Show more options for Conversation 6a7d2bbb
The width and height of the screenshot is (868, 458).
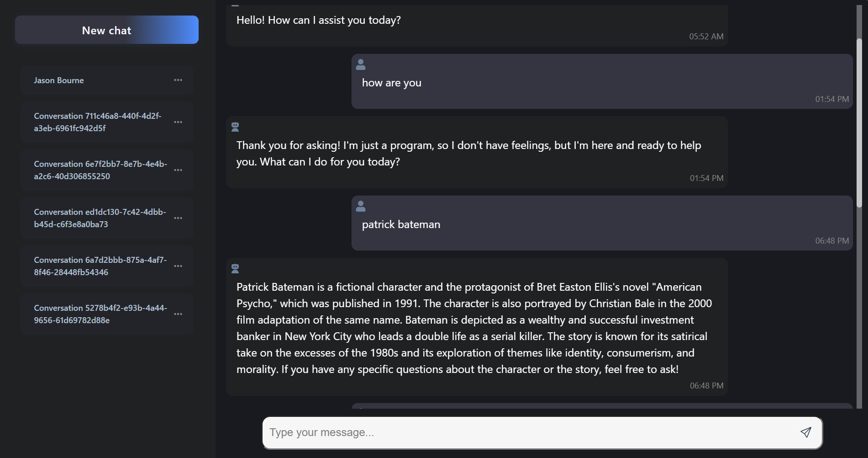[178, 266]
